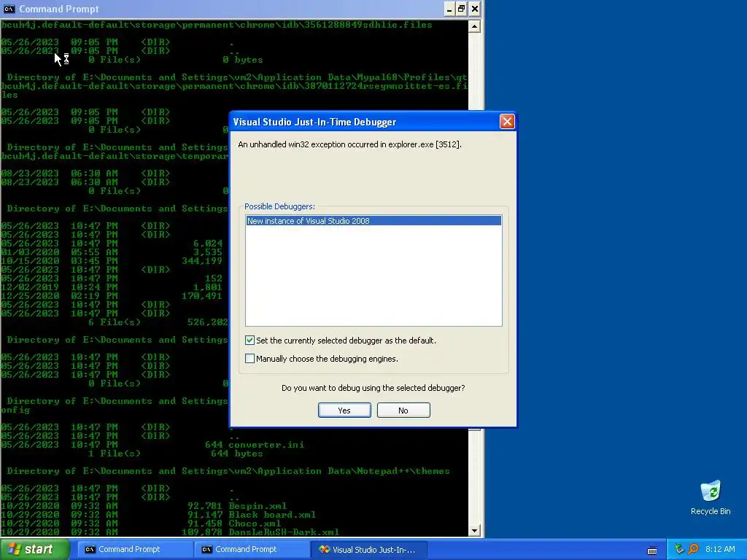The width and height of the screenshot is (747, 560).
Task: Click the unhandled win32 exception message text
Action: click(x=349, y=144)
